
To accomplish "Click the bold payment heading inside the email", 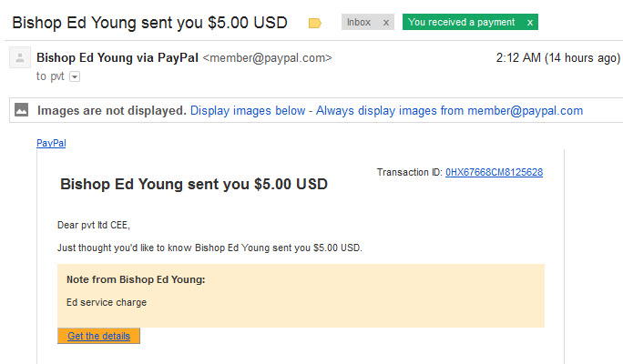I will click(194, 184).
